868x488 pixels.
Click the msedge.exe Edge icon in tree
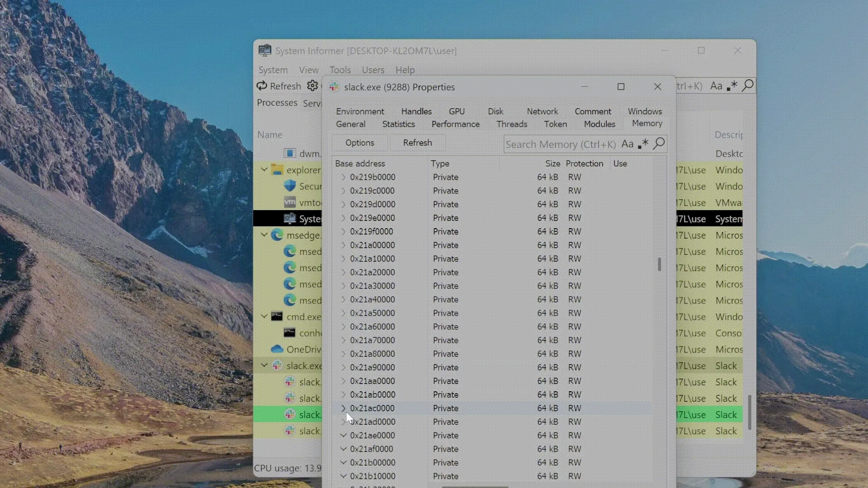[x=277, y=235]
